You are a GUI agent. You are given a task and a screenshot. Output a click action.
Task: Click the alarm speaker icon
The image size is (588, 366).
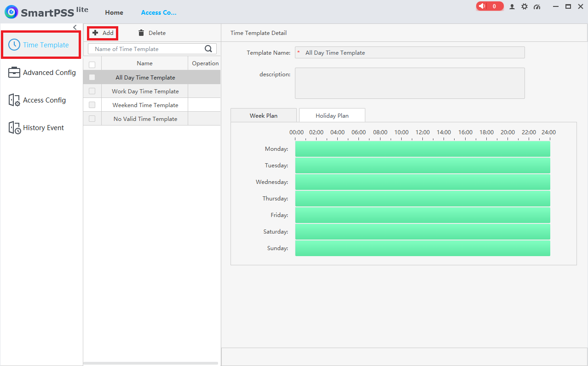coord(482,6)
